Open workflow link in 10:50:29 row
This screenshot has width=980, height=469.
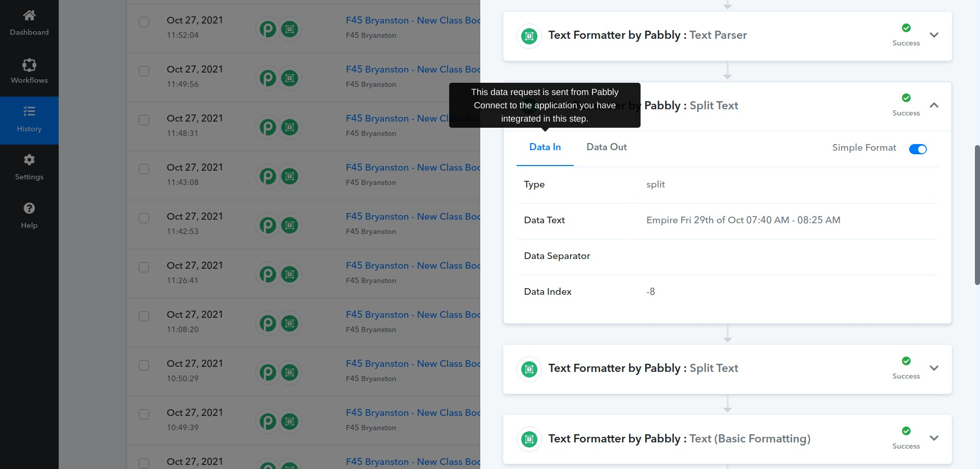[413, 364]
